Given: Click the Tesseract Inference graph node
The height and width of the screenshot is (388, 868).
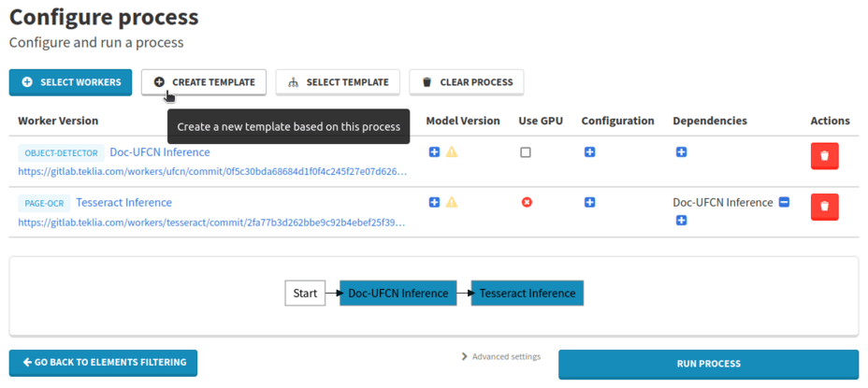Looking at the screenshot, I should [x=528, y=294].
